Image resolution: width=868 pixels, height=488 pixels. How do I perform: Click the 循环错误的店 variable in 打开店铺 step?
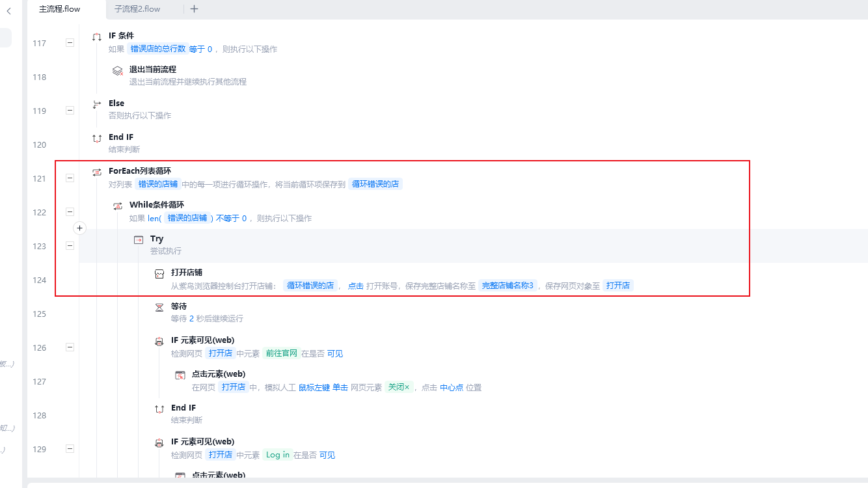pos(310,286)
